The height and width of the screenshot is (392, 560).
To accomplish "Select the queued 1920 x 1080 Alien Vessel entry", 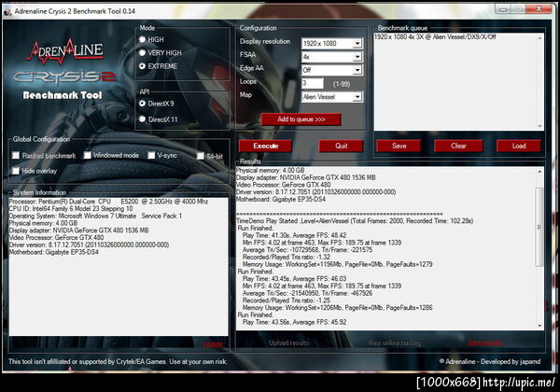I will click(435, 36).
